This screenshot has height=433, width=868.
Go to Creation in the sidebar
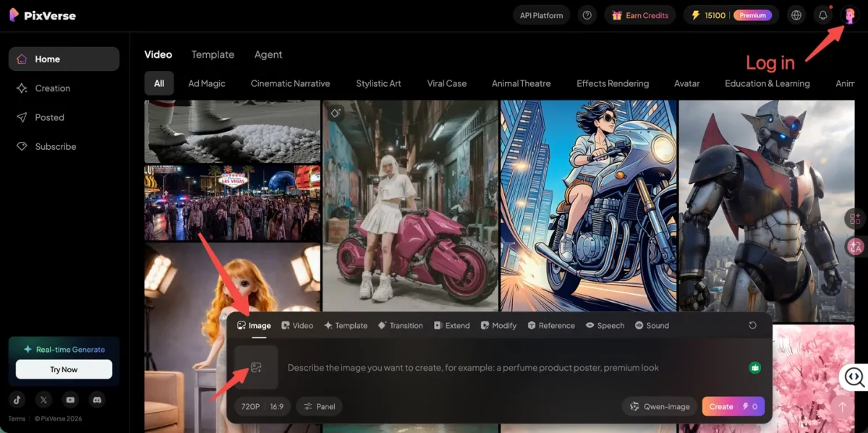pyautogui.click(x=52, y=88)
